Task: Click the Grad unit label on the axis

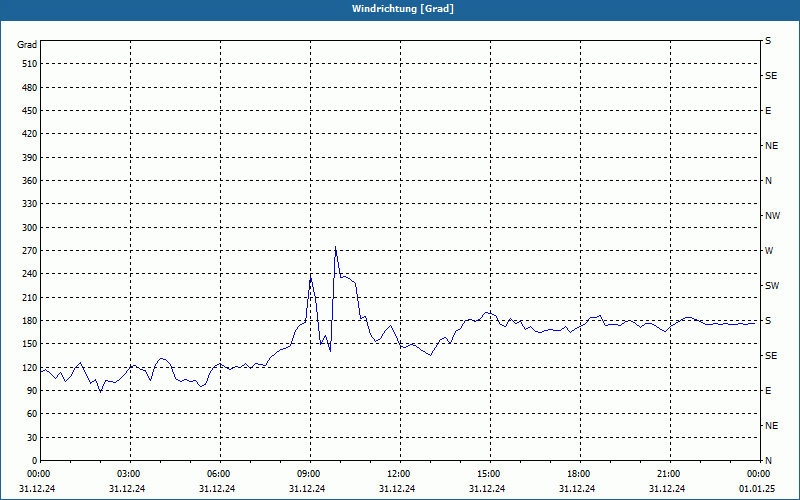Action: (27, 45)
